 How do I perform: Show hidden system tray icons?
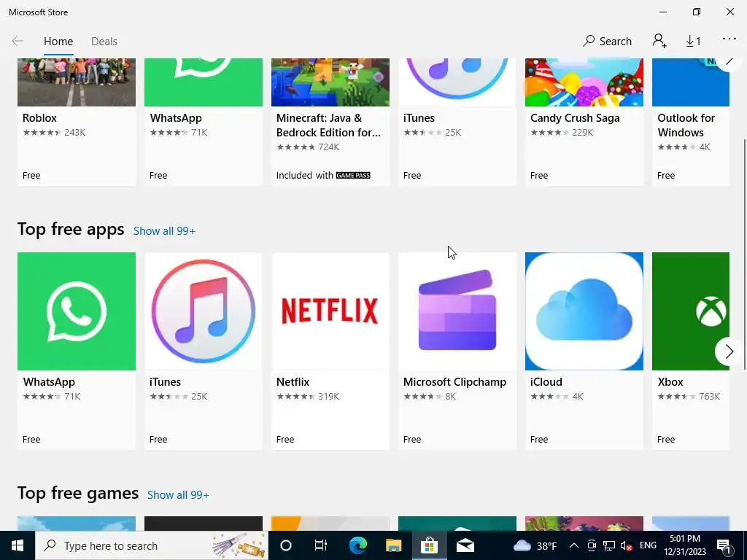click(573, 545)
